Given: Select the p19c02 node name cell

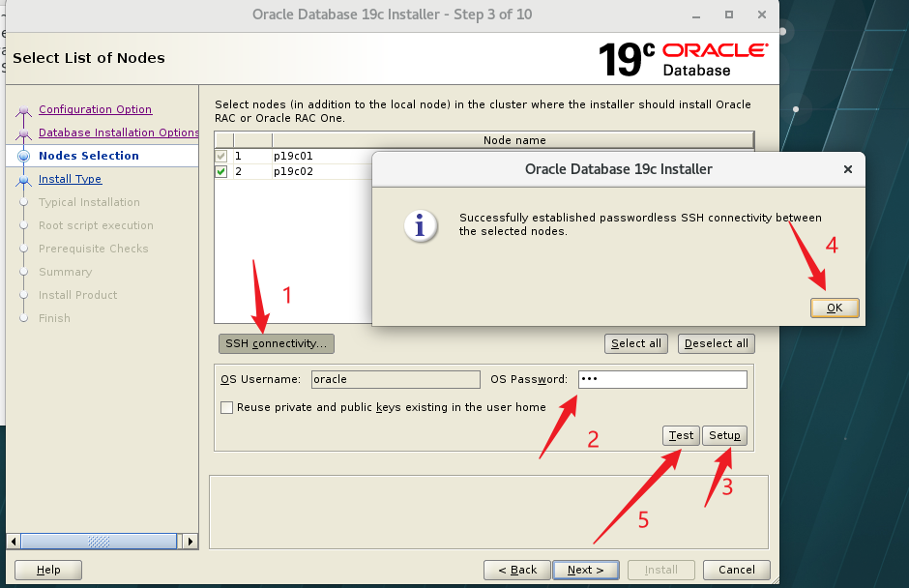Looking at the screenshot, I should click(322, 171).
